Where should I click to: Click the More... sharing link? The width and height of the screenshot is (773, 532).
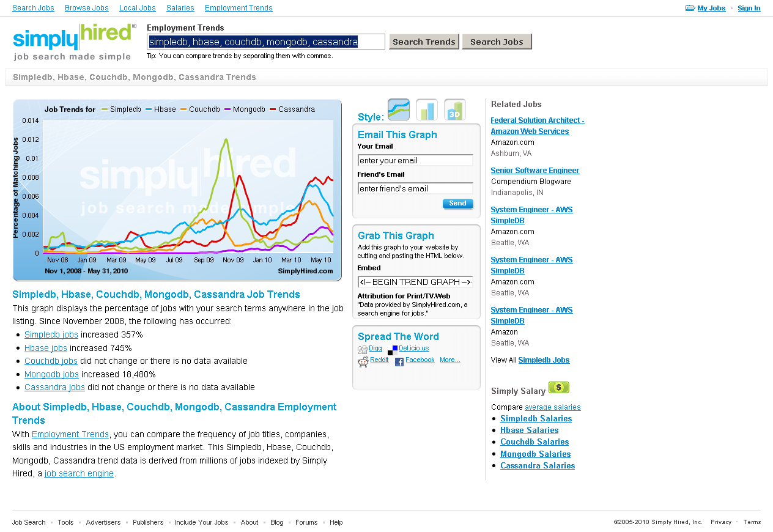coord(450,360)
